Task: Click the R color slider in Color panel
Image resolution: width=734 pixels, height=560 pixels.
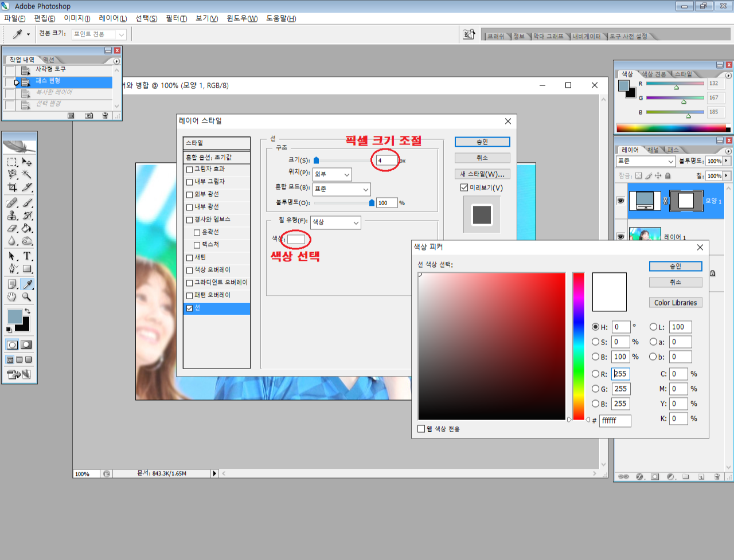Action: [675, 84]
